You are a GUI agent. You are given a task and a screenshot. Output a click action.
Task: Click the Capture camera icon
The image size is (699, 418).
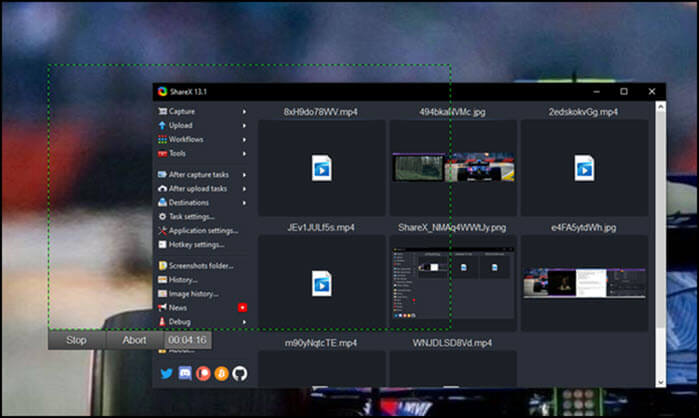(163, 111)
